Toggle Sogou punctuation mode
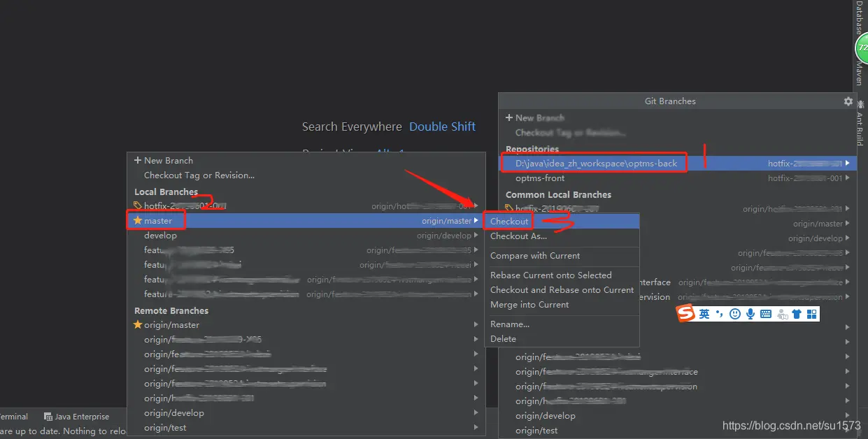Screen dimensions: 868x439 coord(719,315)
